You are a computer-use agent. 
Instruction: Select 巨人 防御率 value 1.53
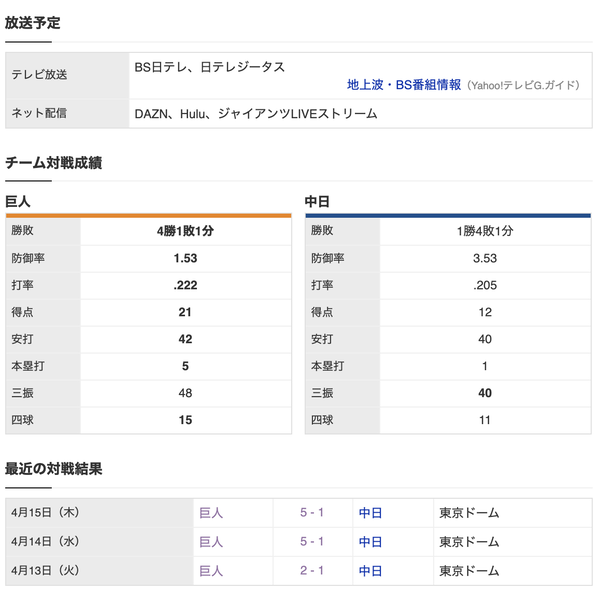(186, 258)
